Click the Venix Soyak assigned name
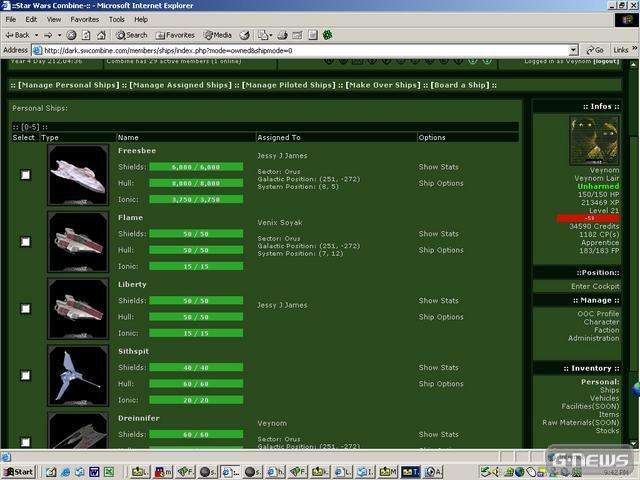 pos(280,223)
